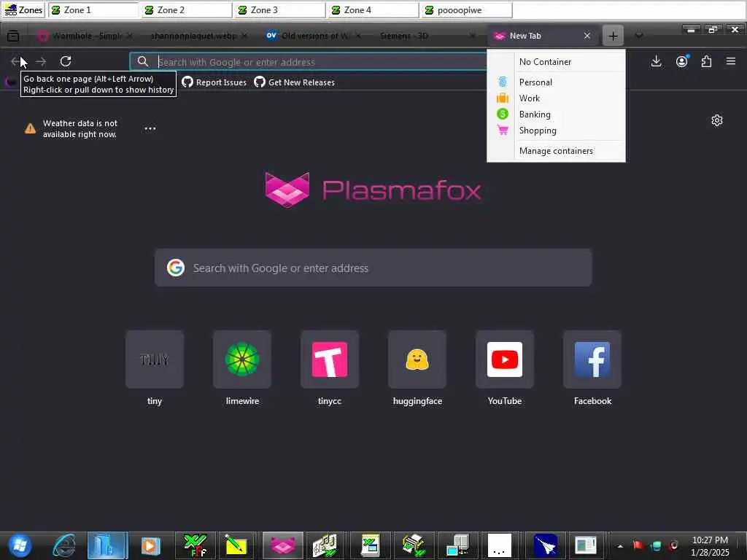The width and height of the screenshot is (747, 560).
Task: Open the media player taskbar icon
Action: [150, 545]
